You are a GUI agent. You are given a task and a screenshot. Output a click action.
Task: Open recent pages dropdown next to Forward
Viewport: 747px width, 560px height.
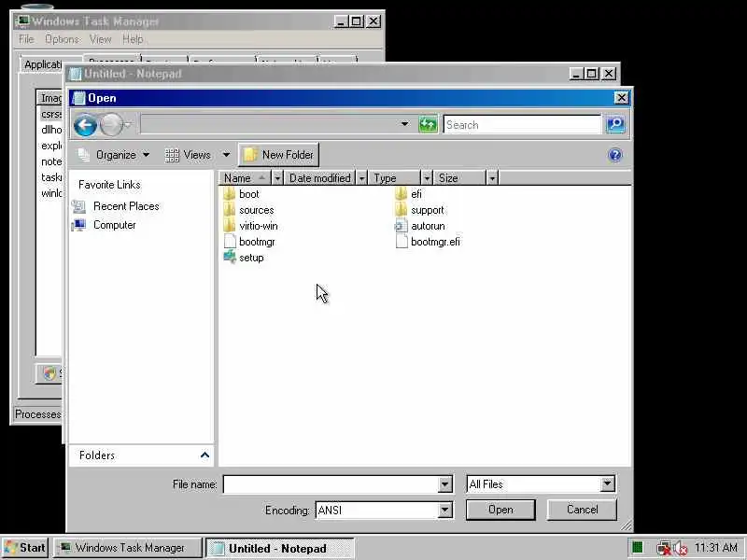tap(128, 125)
